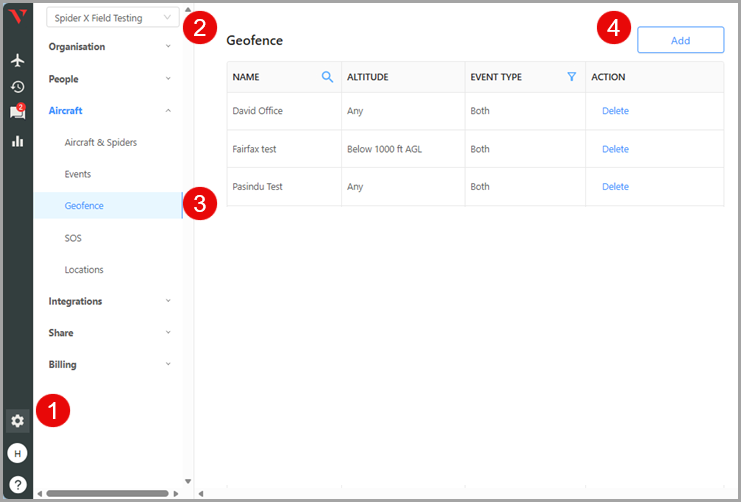Open the user profile H avatar
The height and width of the screenshot is (502, 741).
point(17,453)
